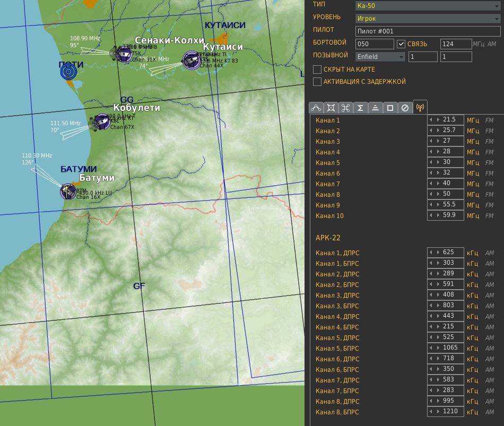Open the crosshair-square tab icon
Screen dimensions: 504x426
(x=331, y=108)
